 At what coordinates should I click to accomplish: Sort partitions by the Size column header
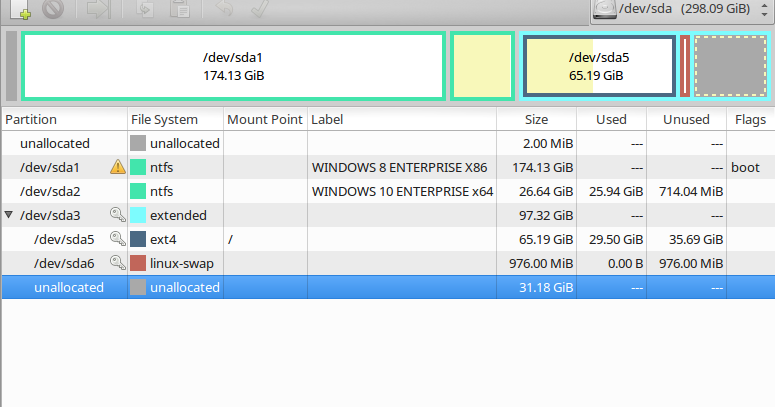click(x=536, y=119)
